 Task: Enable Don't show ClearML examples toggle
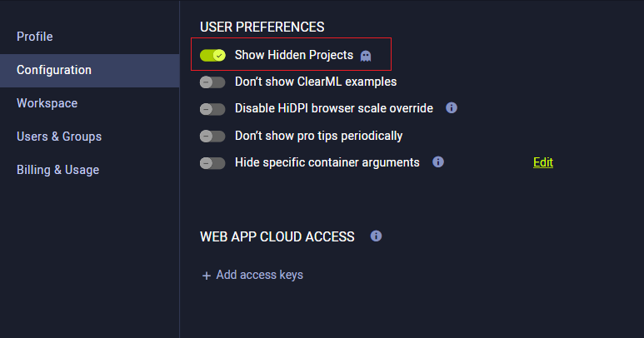(x=212, y=82)
